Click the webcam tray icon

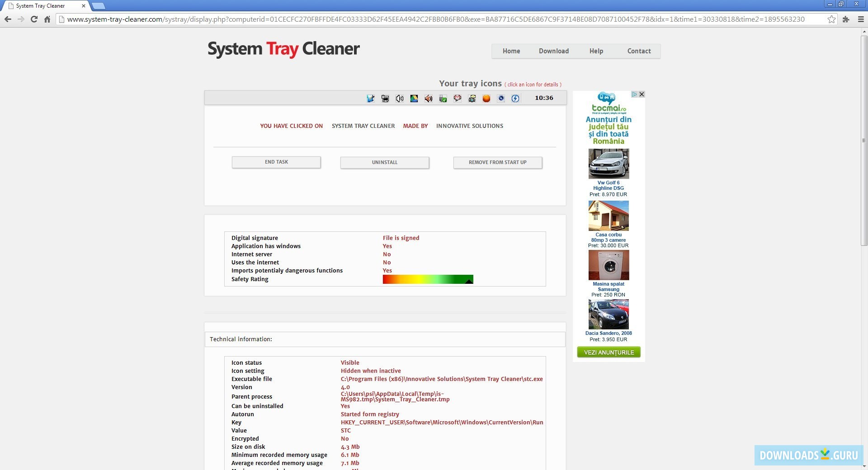click(472, 98)
